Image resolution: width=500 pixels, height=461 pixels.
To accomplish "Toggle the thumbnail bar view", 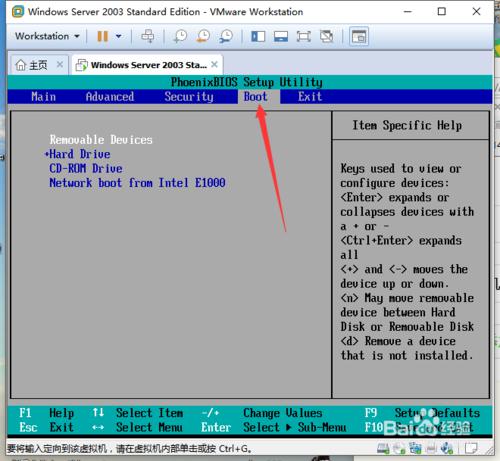I will tap(281, 36).
